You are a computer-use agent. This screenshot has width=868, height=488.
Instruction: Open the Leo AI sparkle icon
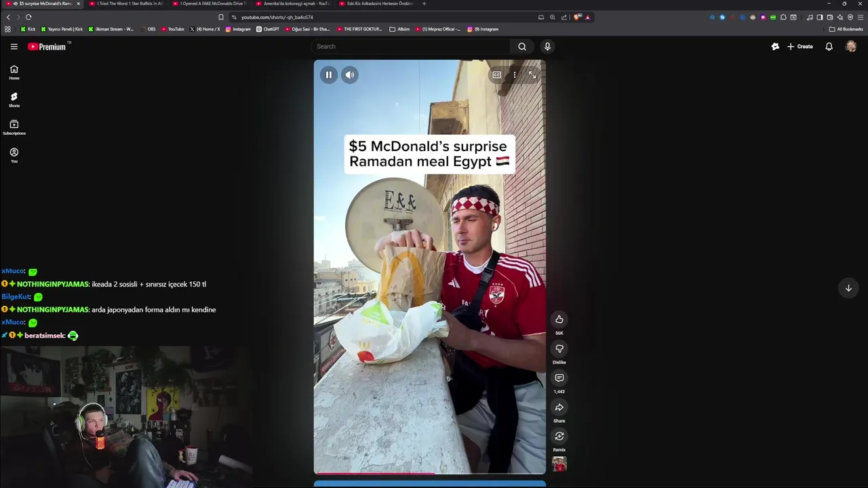(x=840, y=17)
